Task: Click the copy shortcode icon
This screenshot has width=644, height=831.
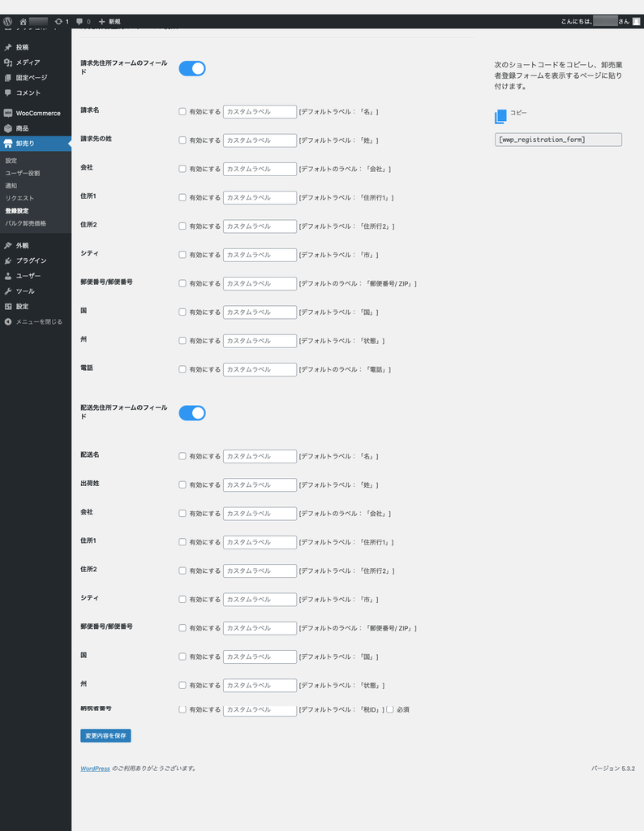Action: [500, 117]
